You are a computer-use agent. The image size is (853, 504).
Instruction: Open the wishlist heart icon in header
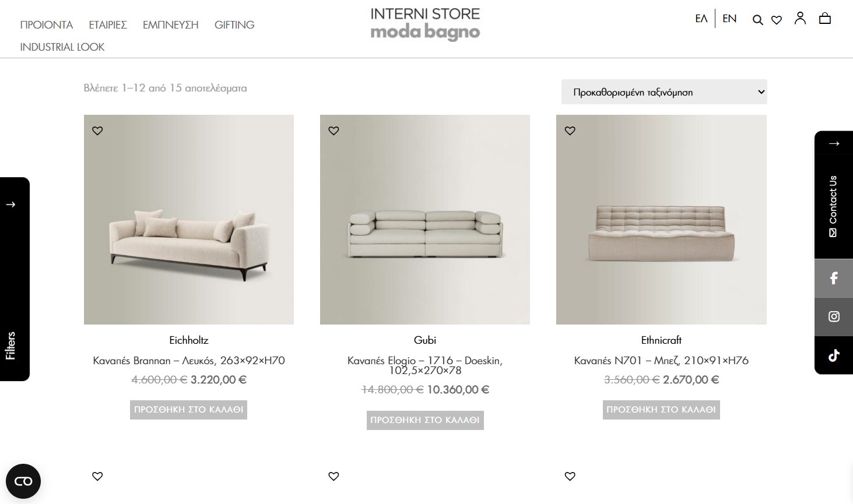pos(776,19)
